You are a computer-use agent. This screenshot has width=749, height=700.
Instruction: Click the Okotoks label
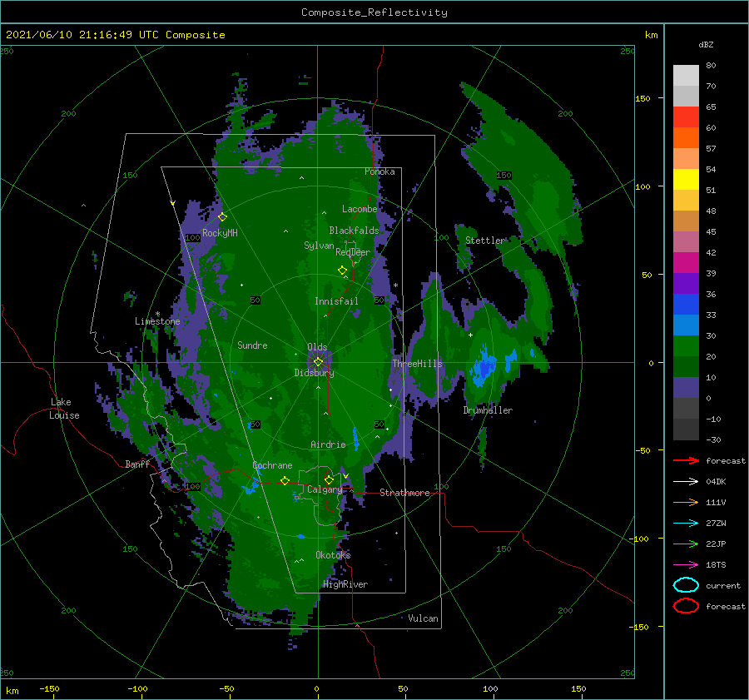(333, 555)
